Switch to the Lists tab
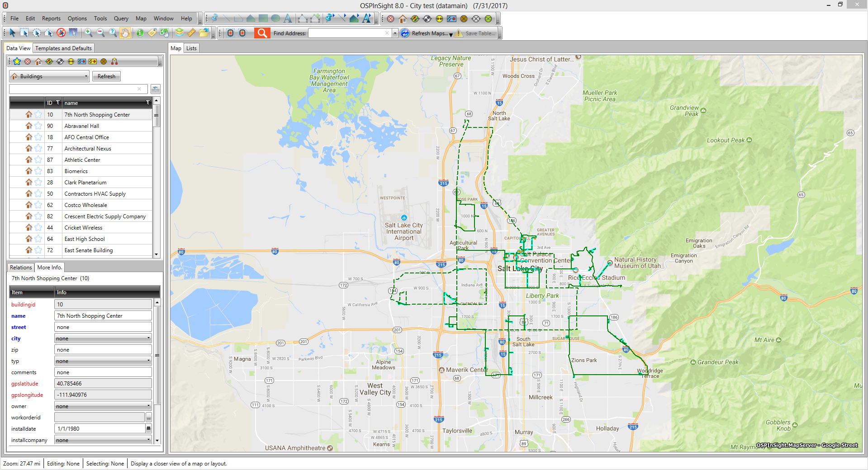This screenshot has height=470, width=868. coord(191,48)
